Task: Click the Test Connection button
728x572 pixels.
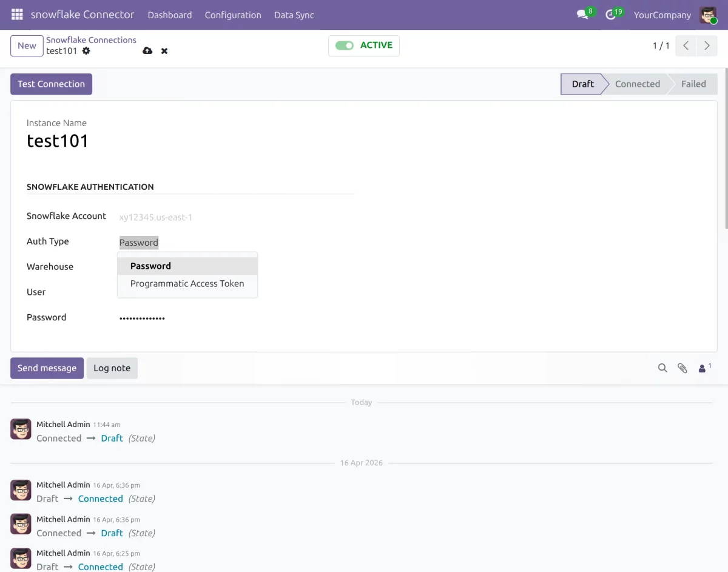Action: click(x=51, y=84)
